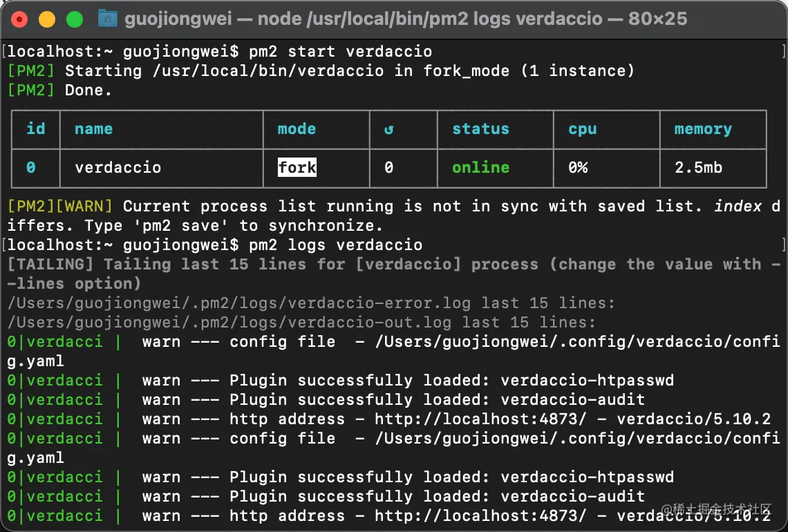Viewport: 788px width, 532px height.
Task: Click the [PM2][WARN] warning tag
Action: point(60,207)
